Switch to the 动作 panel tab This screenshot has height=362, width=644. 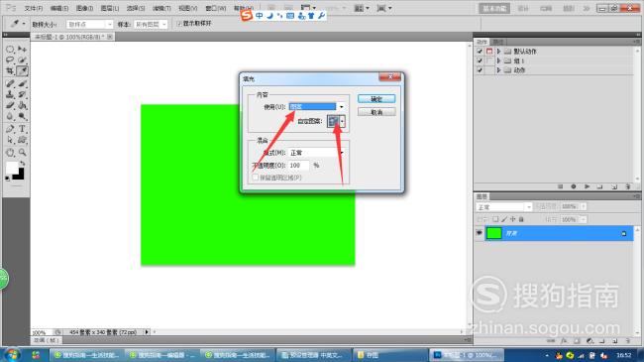pyautogui.click(x=482, y=42)
